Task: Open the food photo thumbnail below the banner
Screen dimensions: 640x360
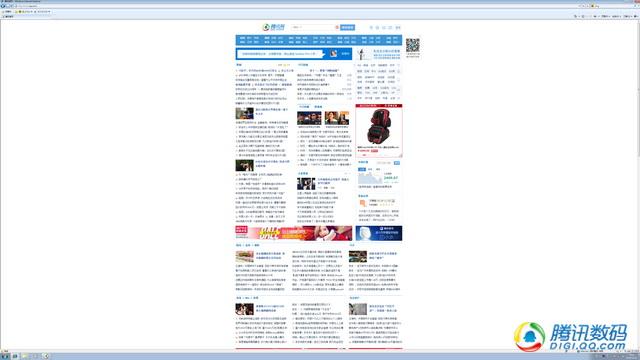Action: (244, 257)
